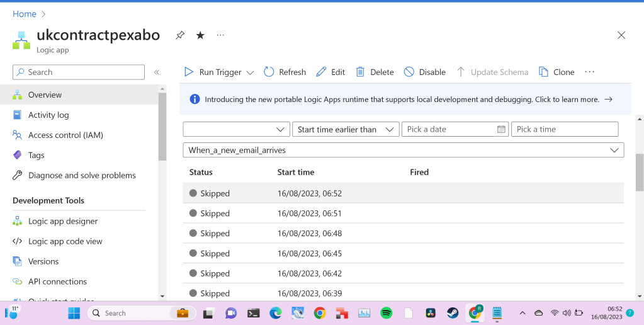Open the Terminal from the taskbar
This screenshot has width=644, height=325.
coord(254,313)
